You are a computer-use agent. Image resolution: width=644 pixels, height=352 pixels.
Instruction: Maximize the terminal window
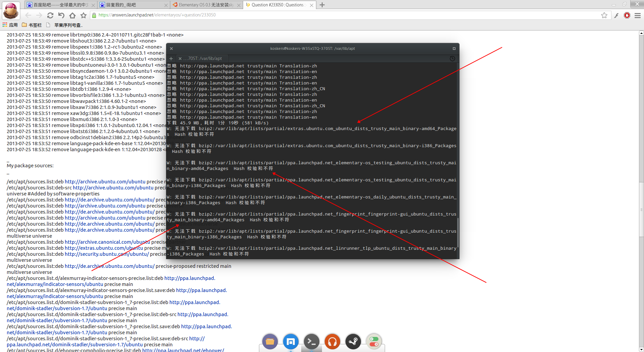click(454, 49)
